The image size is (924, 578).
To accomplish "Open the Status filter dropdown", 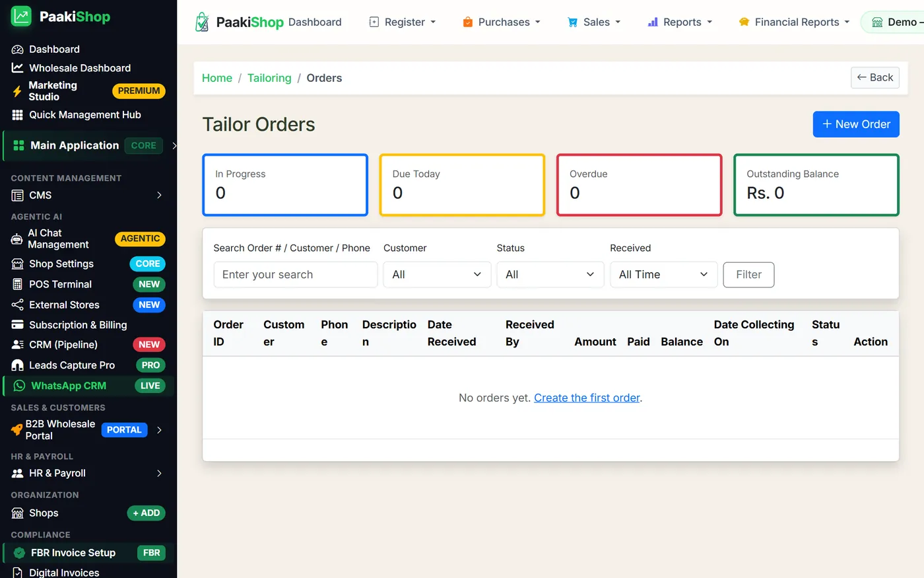I will 550,275.
